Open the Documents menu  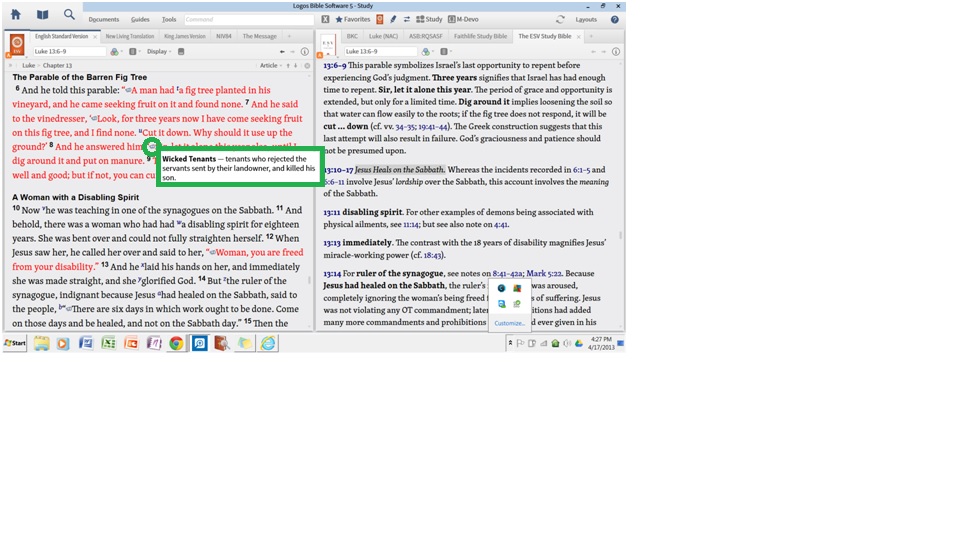click(x=104, y=20)
